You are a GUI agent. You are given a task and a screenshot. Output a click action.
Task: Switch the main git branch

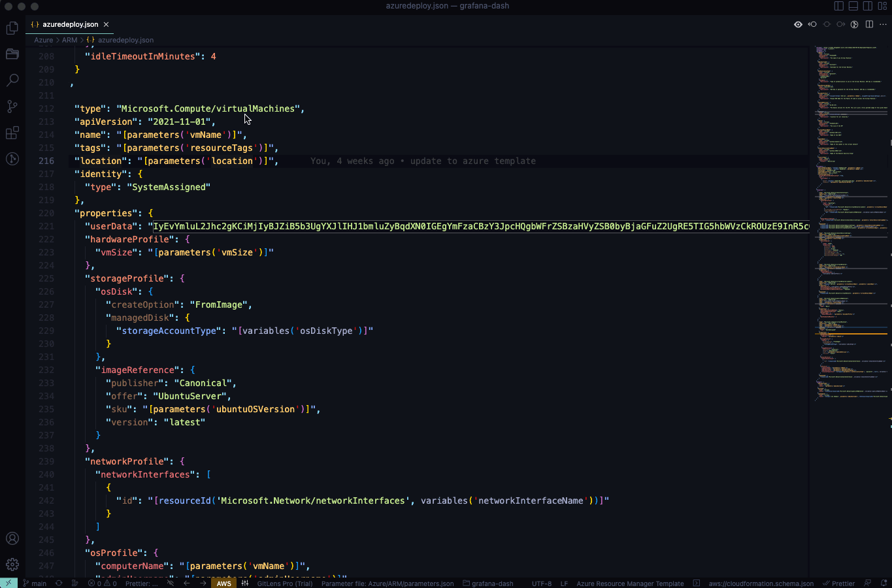[35, 583]
